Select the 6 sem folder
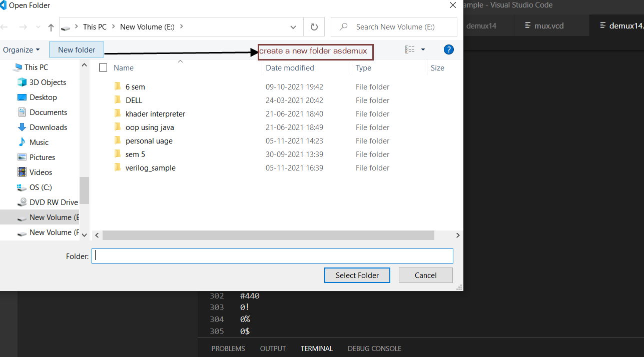Screen dimensions: 644x357 pos(135,86)
